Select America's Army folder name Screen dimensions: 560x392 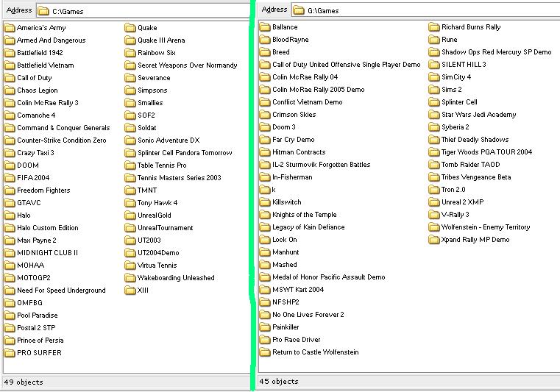point(41,28)
